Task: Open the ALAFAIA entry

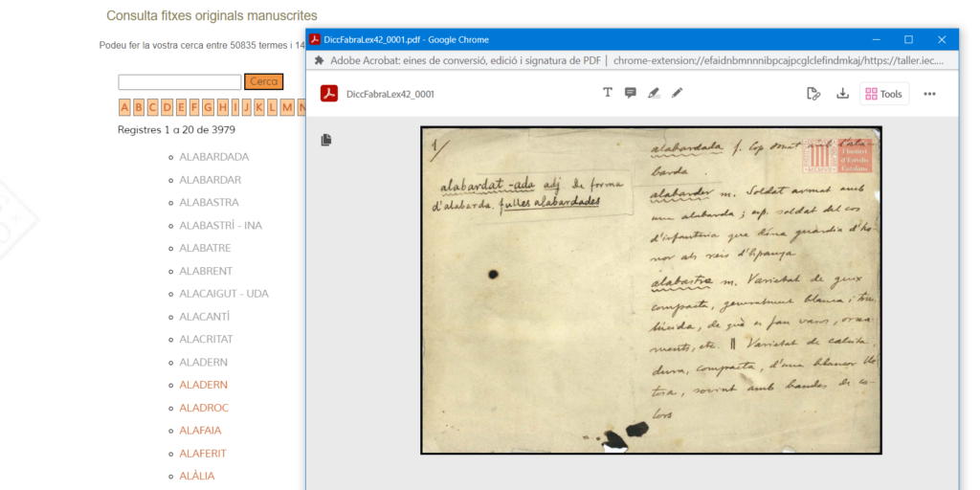Action: (200, 431)
